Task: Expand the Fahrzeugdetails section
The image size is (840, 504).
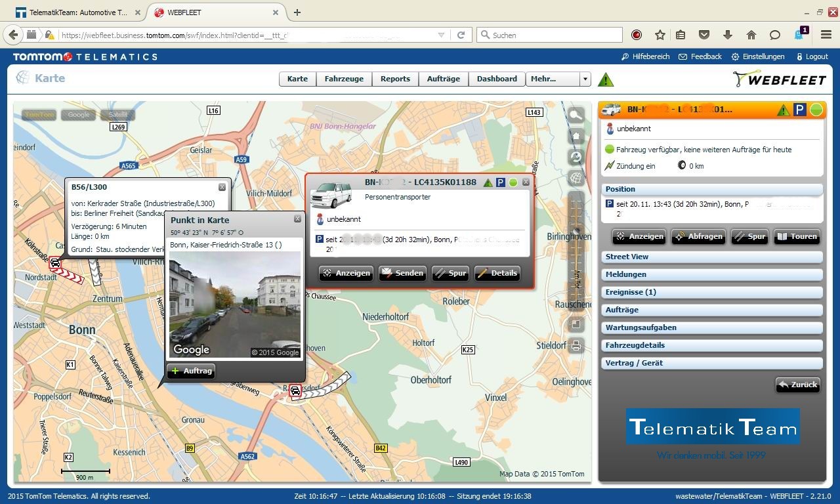Action: [712, 345]
